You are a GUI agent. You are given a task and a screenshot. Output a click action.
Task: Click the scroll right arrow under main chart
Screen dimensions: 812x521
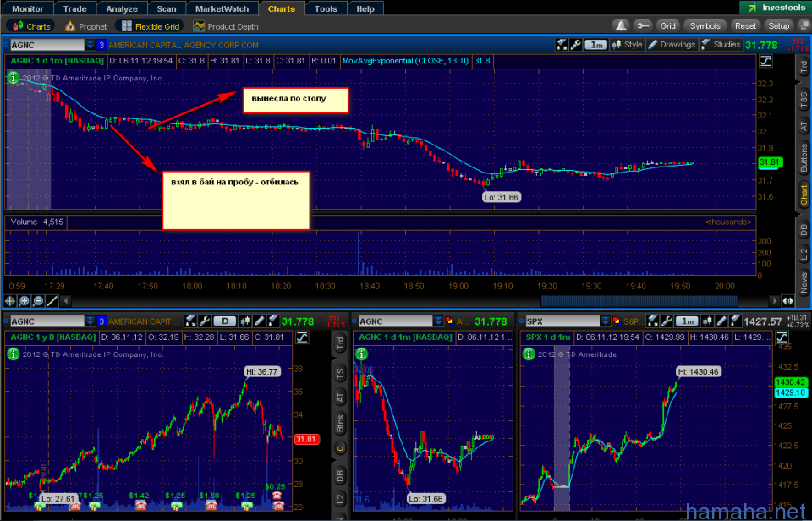775,300
